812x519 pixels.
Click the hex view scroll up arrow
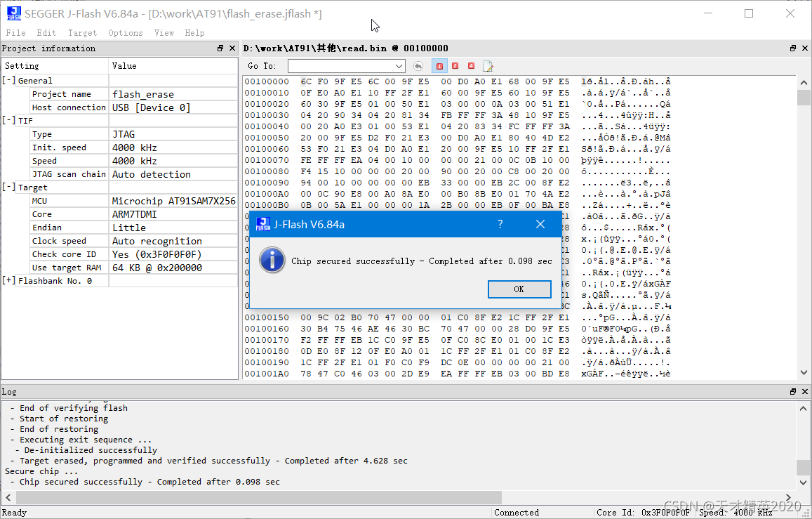[804, 83]
